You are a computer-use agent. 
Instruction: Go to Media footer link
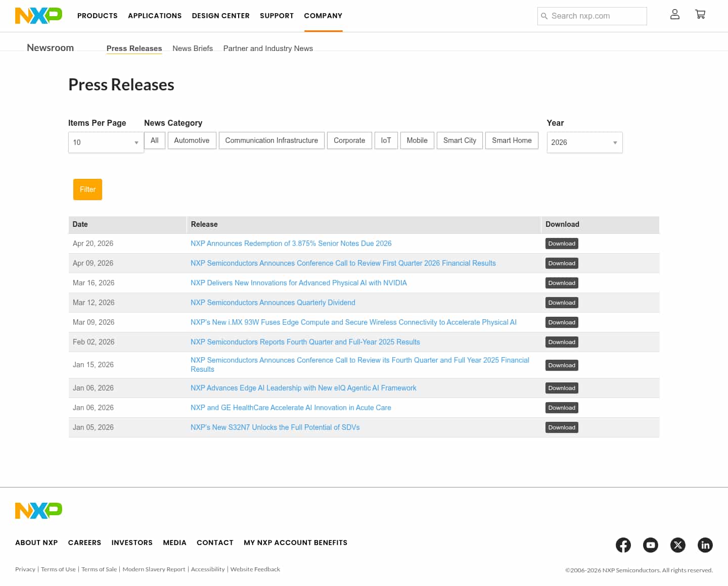coord(174,543)
